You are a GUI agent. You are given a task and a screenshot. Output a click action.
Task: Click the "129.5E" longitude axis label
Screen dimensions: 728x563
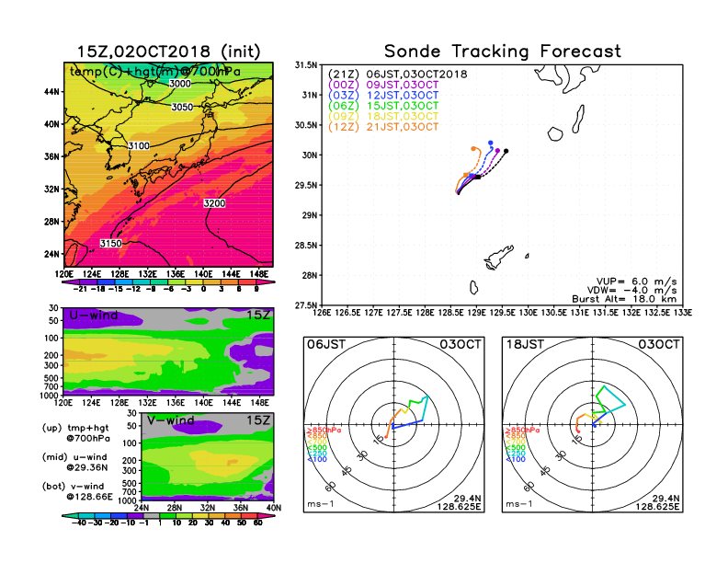point(503,313)
